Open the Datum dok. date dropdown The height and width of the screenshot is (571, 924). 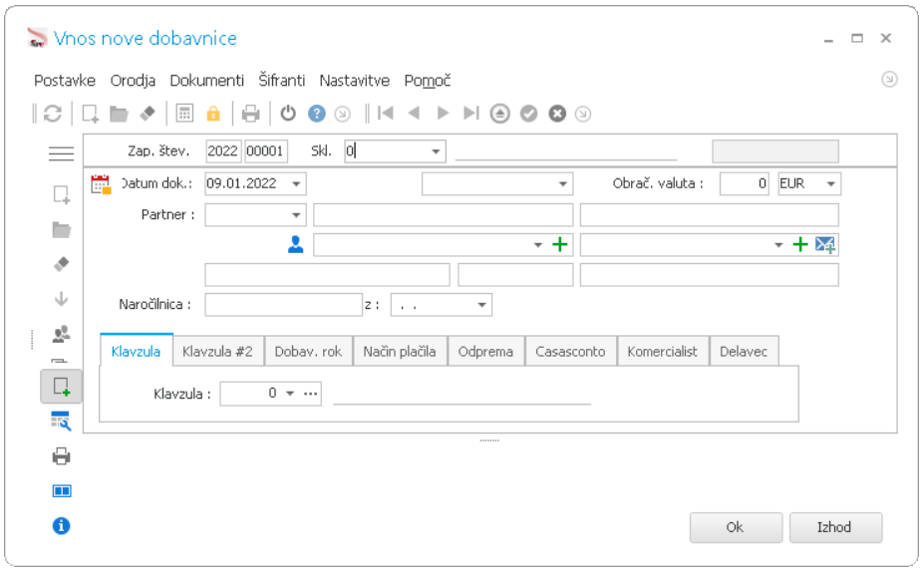click(296, 183)
